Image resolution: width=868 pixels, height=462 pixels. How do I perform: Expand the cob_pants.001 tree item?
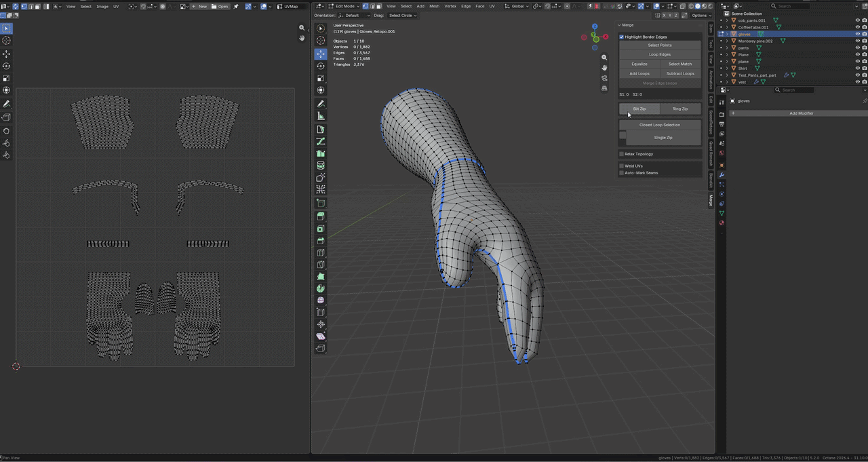tap(727, 20)
